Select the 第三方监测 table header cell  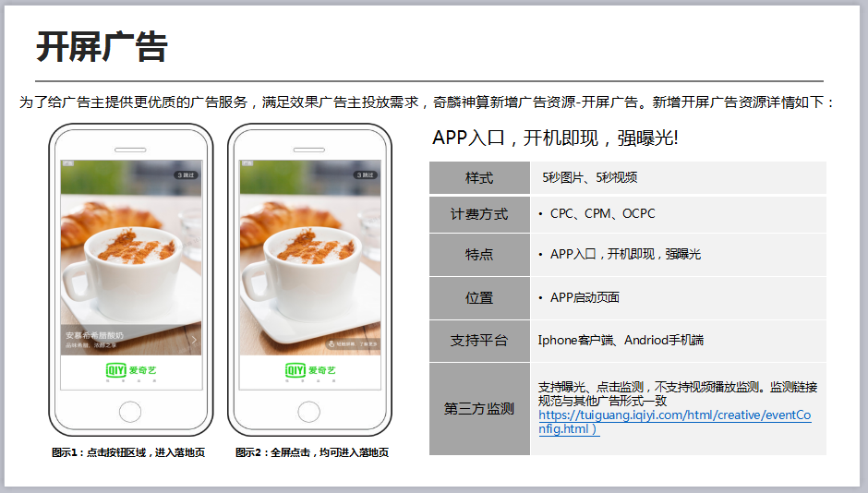[479, 409]
